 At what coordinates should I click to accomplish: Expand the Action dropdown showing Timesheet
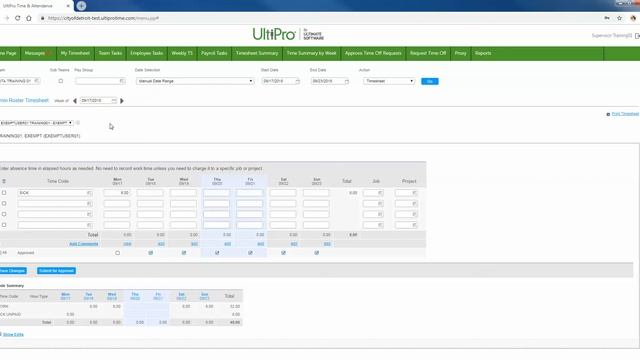389,81
